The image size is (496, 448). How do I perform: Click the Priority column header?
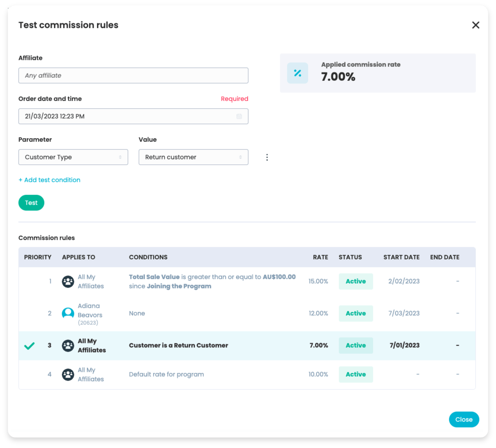point(38,257)
